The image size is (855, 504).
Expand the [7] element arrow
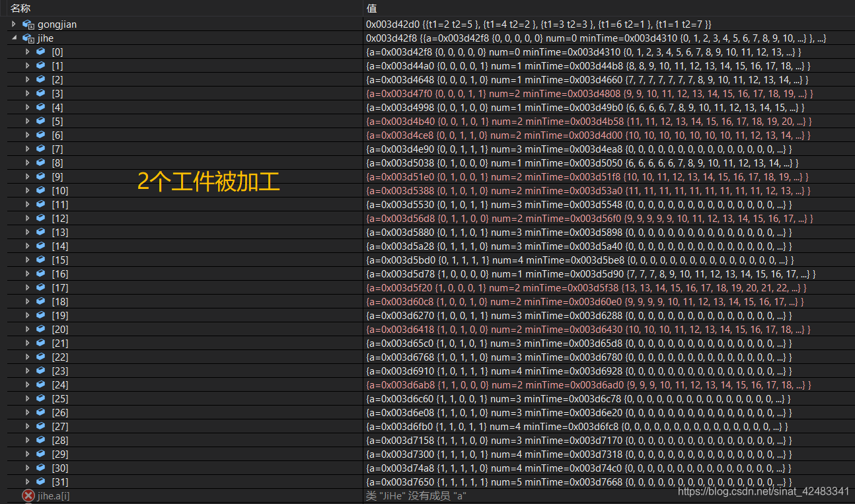pyautogui.click(x=27, y=149)
